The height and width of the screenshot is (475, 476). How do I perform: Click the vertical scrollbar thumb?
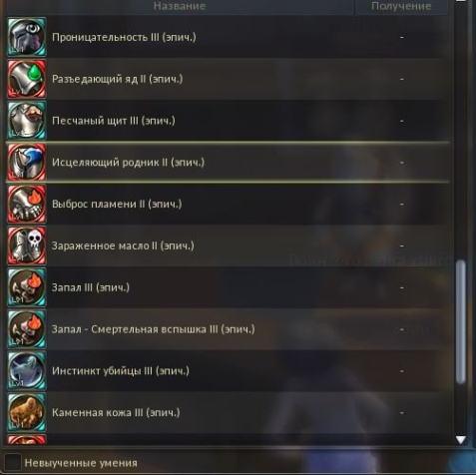[461, 322]
